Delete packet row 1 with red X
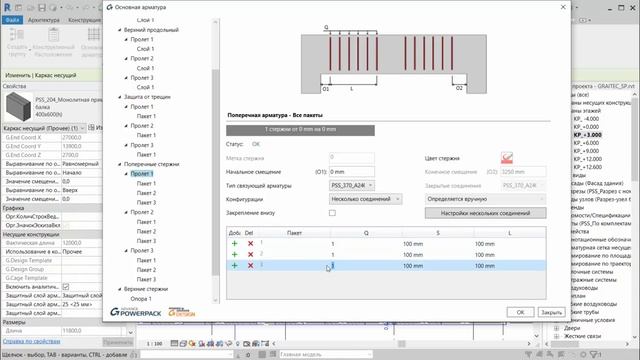 click(x=250, y=244)
